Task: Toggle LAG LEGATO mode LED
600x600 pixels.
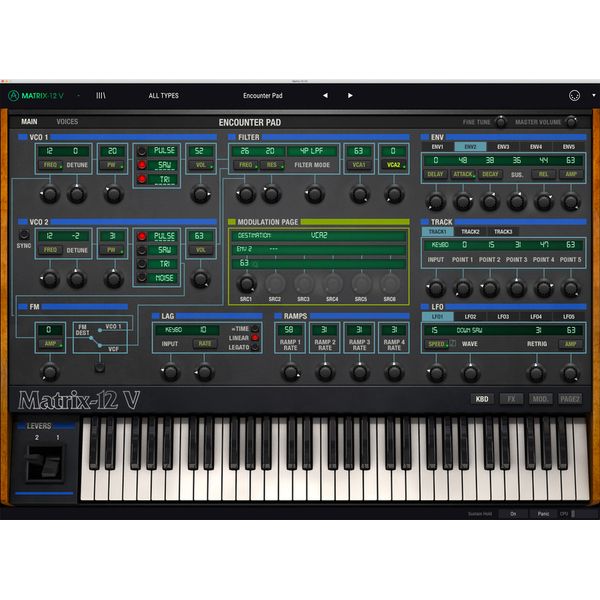Action: [x=255, y=347]
